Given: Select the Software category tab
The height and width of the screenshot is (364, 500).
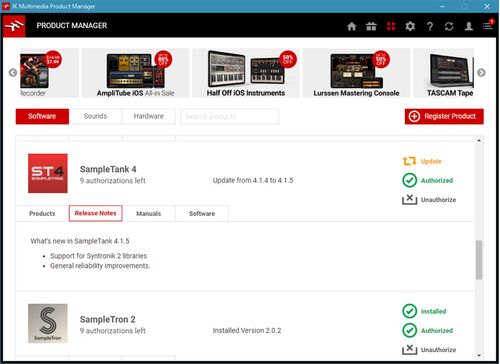Looking at the screenshot, I should (x=42, y=116).
